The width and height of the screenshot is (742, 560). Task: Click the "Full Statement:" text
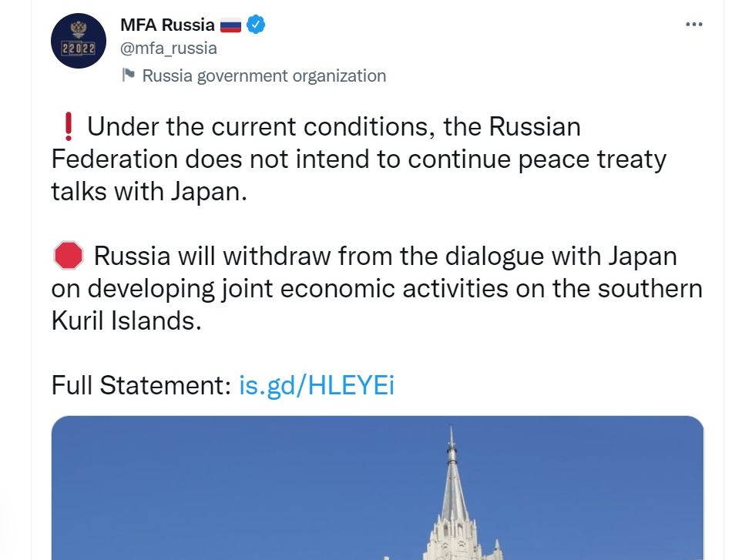pyautogui.click(x=141, y=385)
